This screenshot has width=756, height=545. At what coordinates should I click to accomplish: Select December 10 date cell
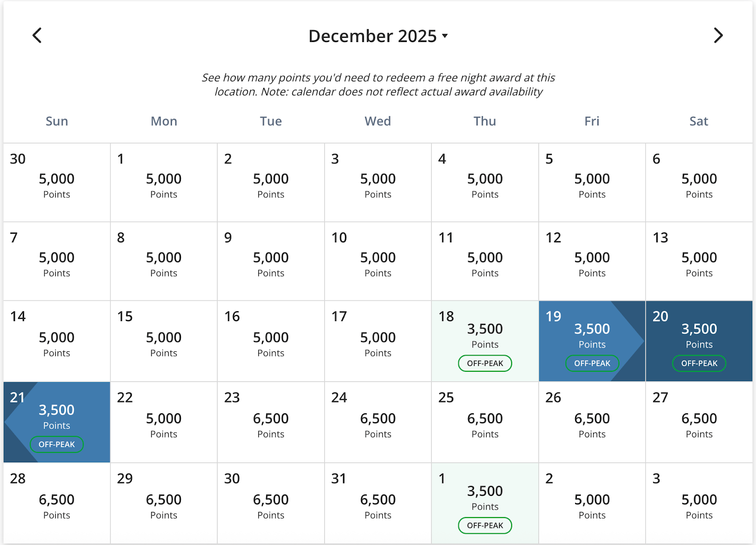(378, 261)
